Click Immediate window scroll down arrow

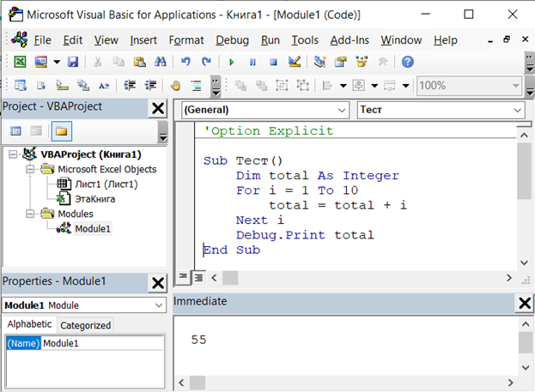[526, 367]
